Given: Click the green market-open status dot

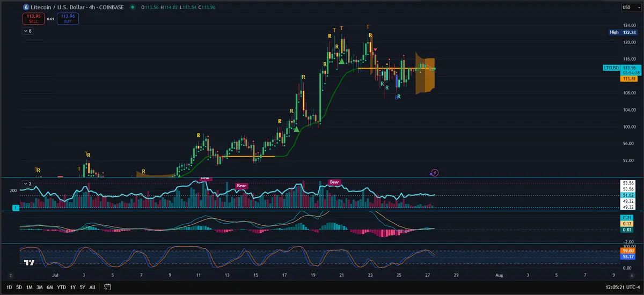Looking at the screenshot, I should 133,8.
